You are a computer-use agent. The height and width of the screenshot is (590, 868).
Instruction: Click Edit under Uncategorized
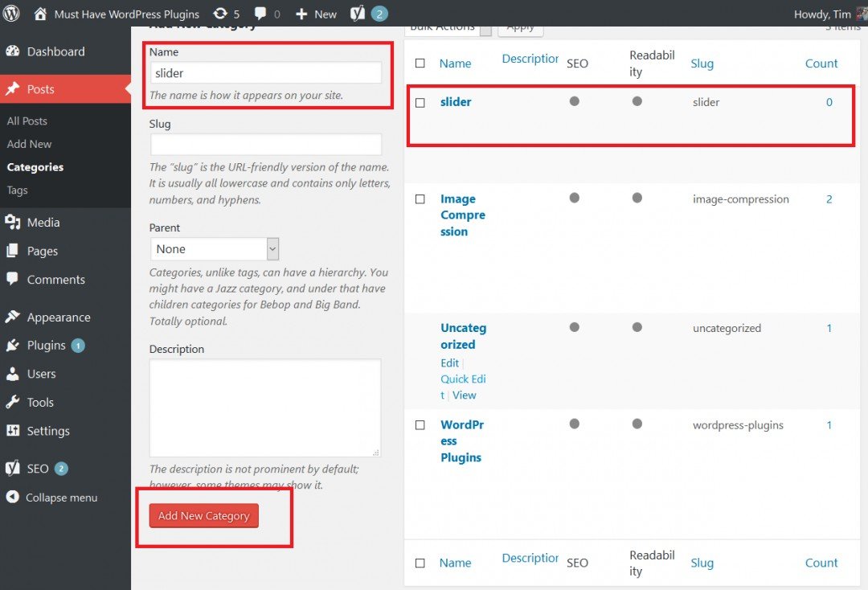pos(449,363)
